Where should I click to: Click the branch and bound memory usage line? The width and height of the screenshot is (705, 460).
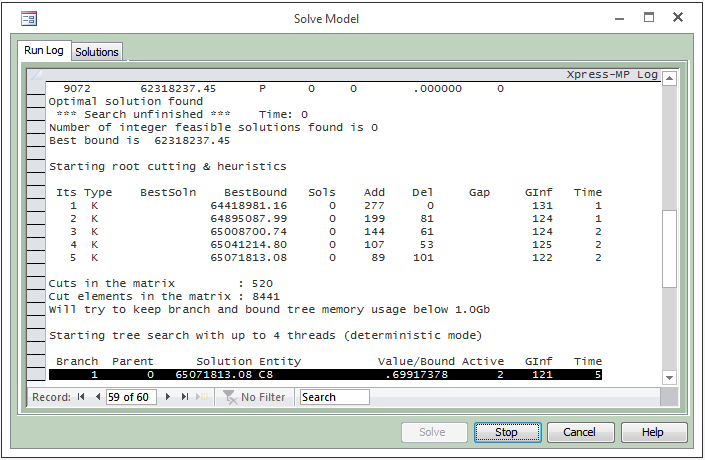269,310
